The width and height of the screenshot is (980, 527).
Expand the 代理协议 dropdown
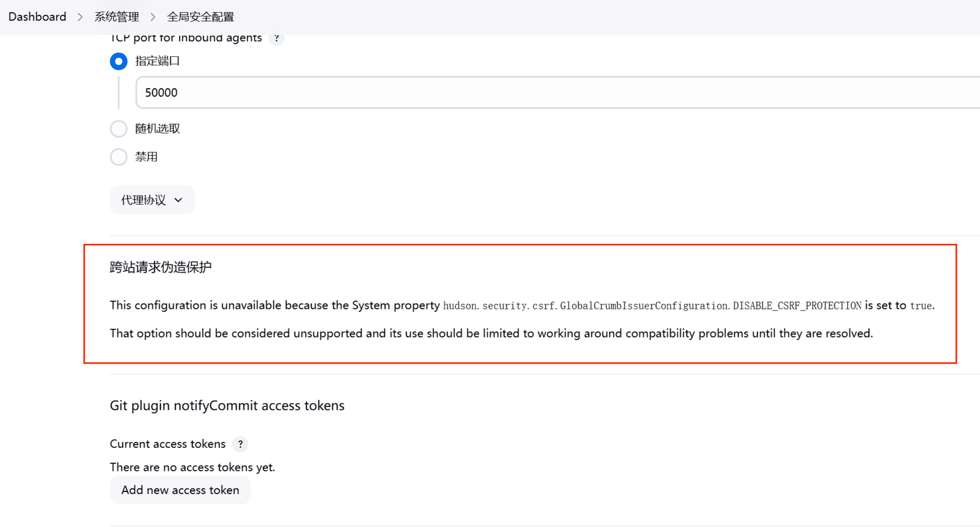pos(152,200)
